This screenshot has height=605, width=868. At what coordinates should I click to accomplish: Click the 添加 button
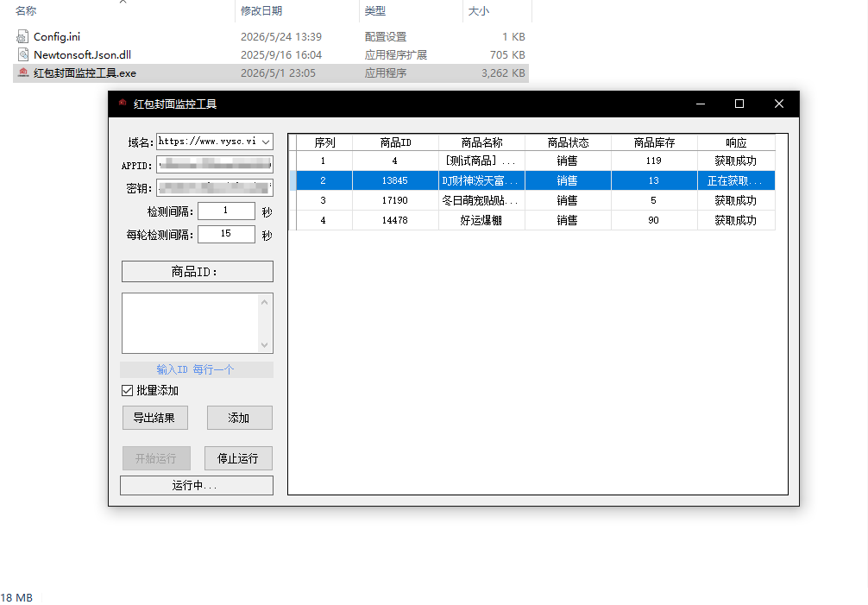[x=239, y=418]
